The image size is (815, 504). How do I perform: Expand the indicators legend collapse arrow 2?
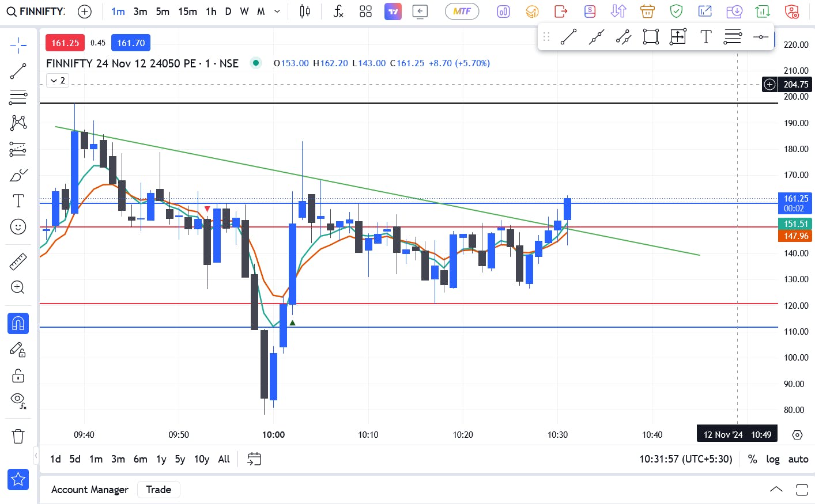click(58, 81)
